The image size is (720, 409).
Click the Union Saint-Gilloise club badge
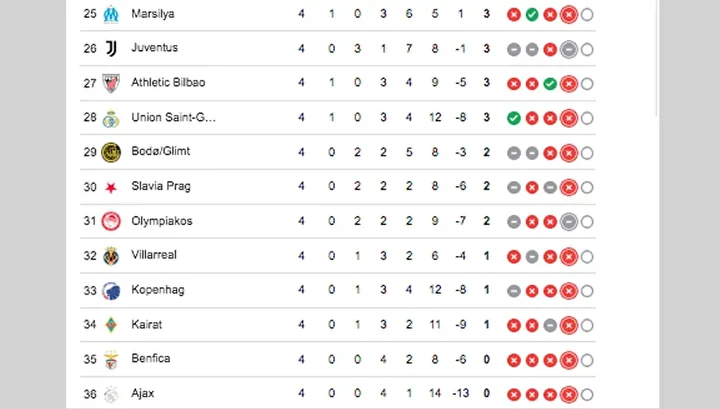click(111, 118)
